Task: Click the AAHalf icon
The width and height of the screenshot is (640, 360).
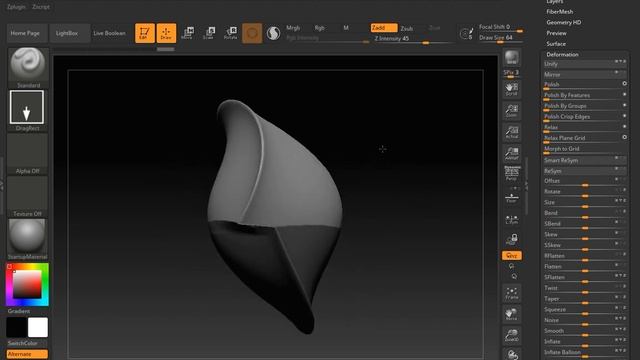Action: (x=511, y=154)
